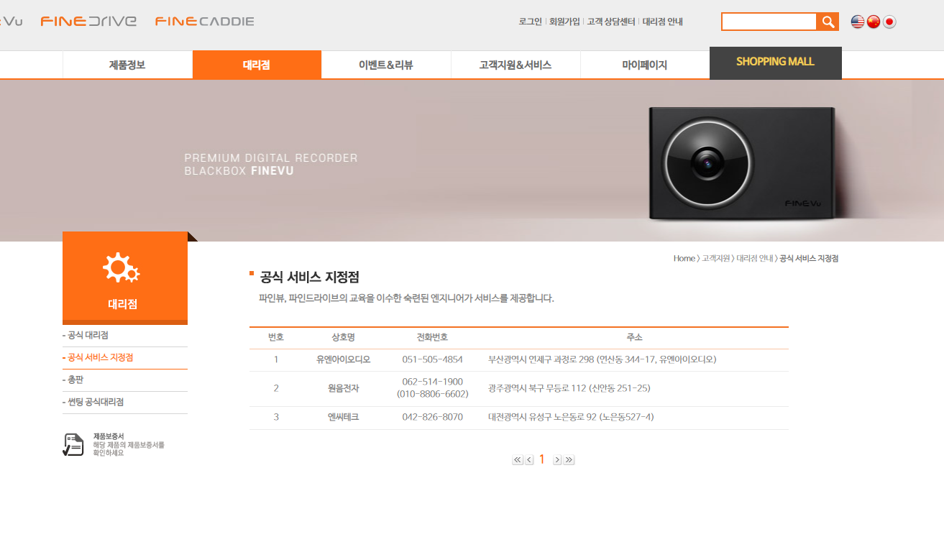Click the 공식 서비스 지정점 page heading
The height and width of the screenshot is (560, 944).
310,277
